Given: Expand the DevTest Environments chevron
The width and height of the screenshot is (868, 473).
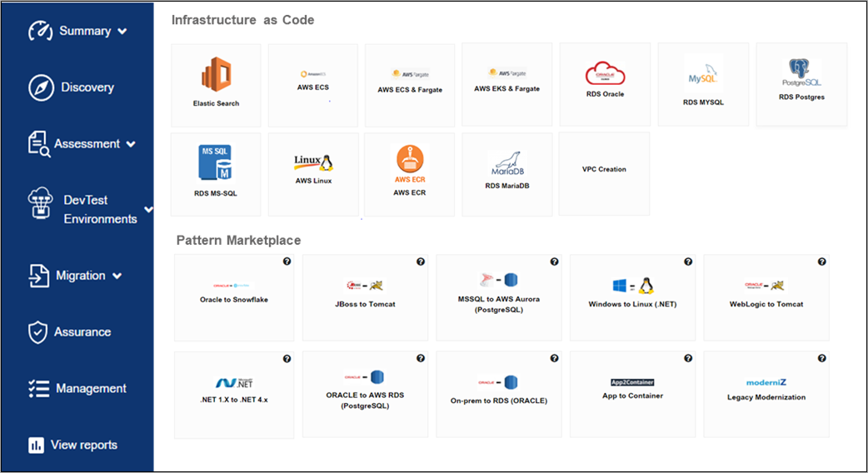Looking at the screenshot, I should [x=148, y=210].
